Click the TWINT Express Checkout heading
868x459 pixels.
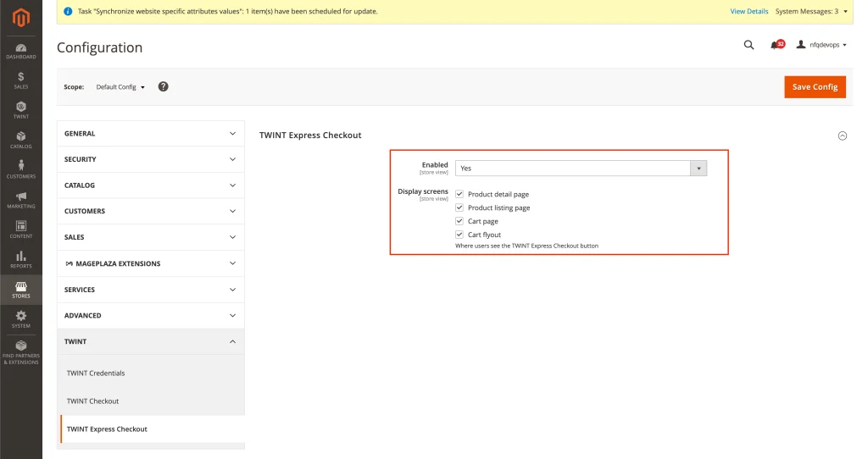310,135
